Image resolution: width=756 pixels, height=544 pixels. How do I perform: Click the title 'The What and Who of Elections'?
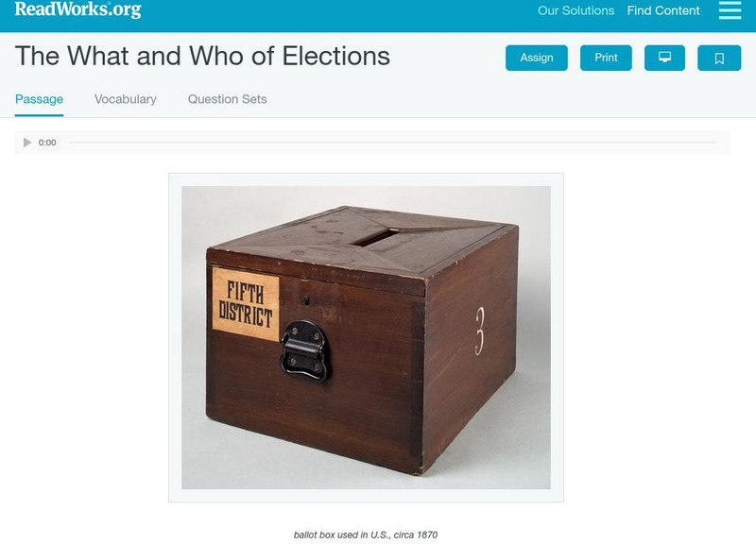point(202,56)
